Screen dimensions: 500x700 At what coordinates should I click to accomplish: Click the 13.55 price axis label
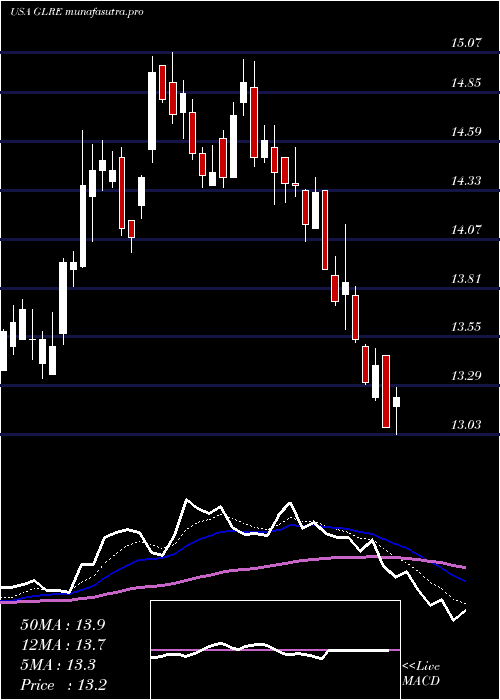click(466, 327)
